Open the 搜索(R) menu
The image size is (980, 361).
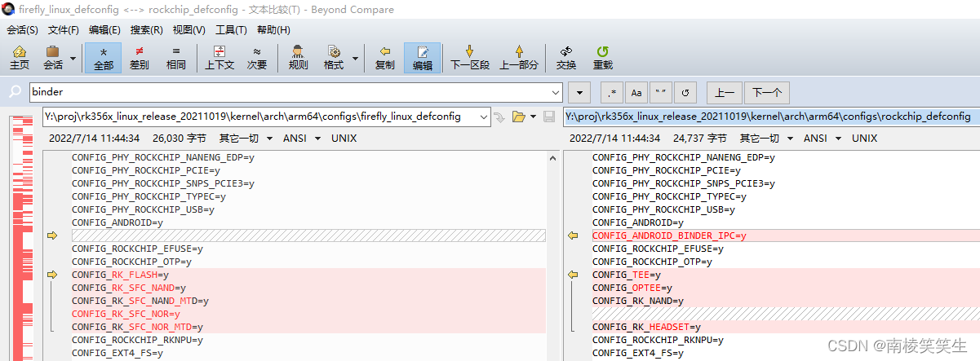(147, 30)
